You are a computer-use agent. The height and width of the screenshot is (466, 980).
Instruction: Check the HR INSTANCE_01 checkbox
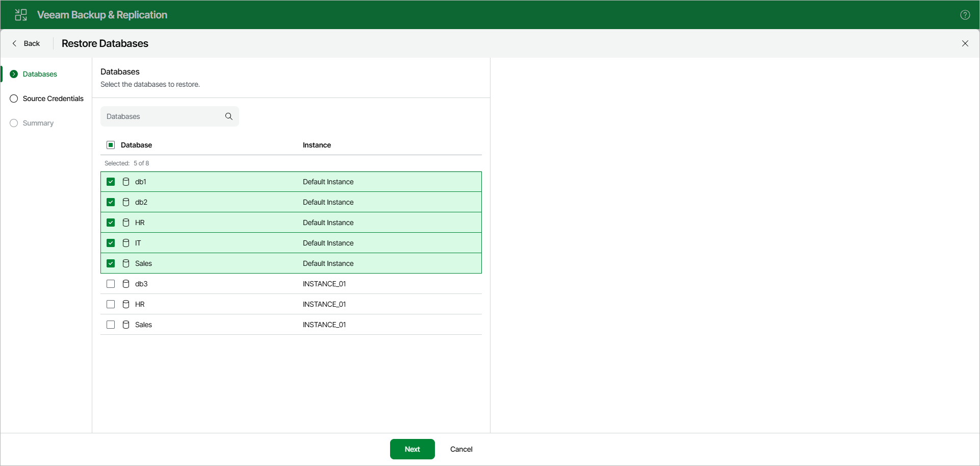pos(111,304)
